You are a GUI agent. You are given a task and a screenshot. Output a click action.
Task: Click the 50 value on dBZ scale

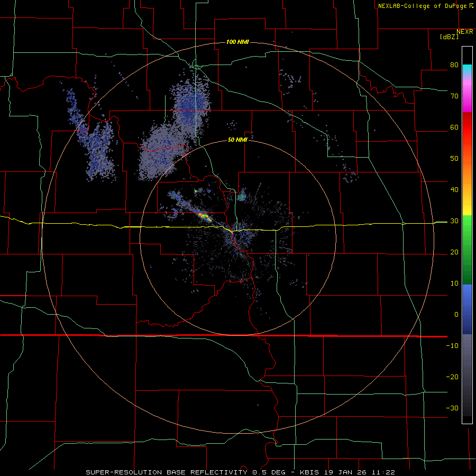(454, 159)
